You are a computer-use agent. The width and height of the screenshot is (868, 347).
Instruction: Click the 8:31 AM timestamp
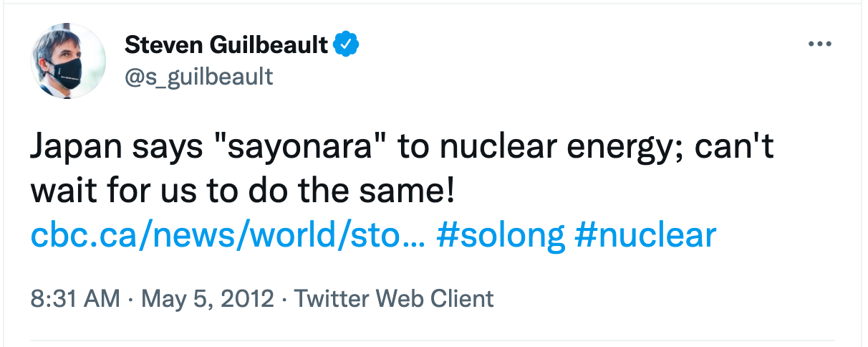(x=75, y=298)
